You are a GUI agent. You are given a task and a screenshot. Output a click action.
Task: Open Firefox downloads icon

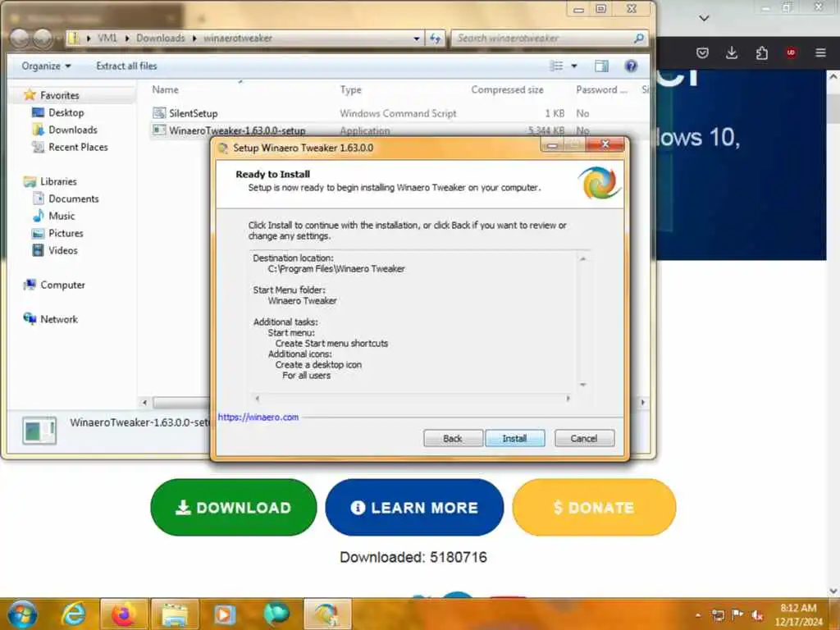[732, 52]
